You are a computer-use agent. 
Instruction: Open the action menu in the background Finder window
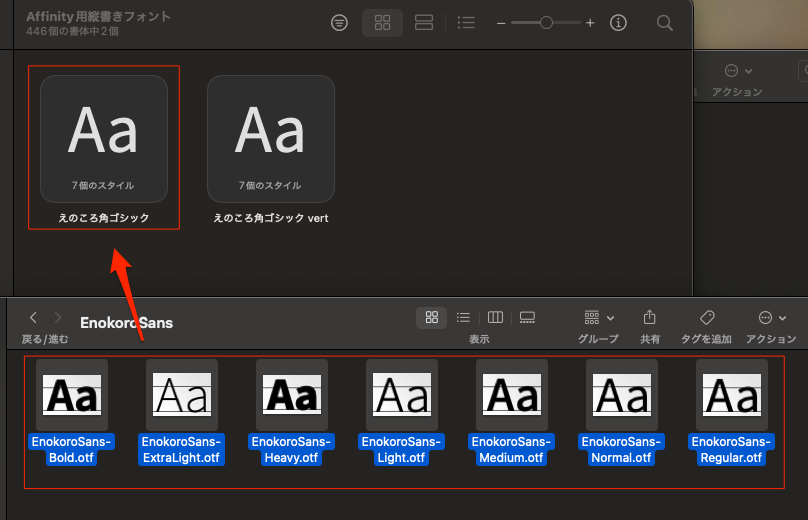(738, 71)
